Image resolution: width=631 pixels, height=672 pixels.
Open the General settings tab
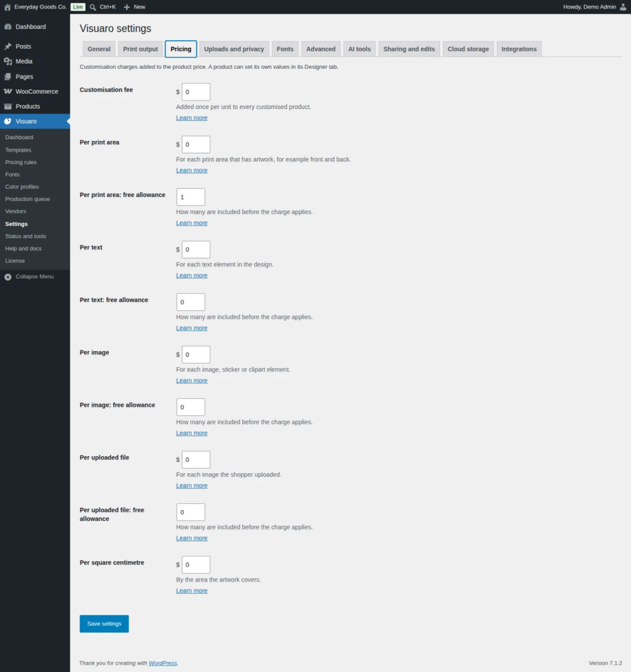99,49
